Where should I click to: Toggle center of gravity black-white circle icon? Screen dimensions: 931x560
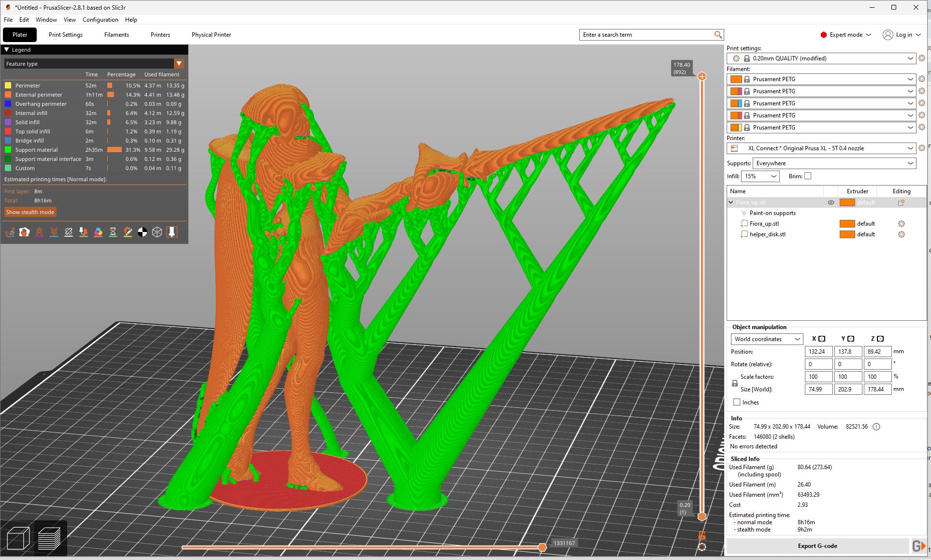point(143,232)
